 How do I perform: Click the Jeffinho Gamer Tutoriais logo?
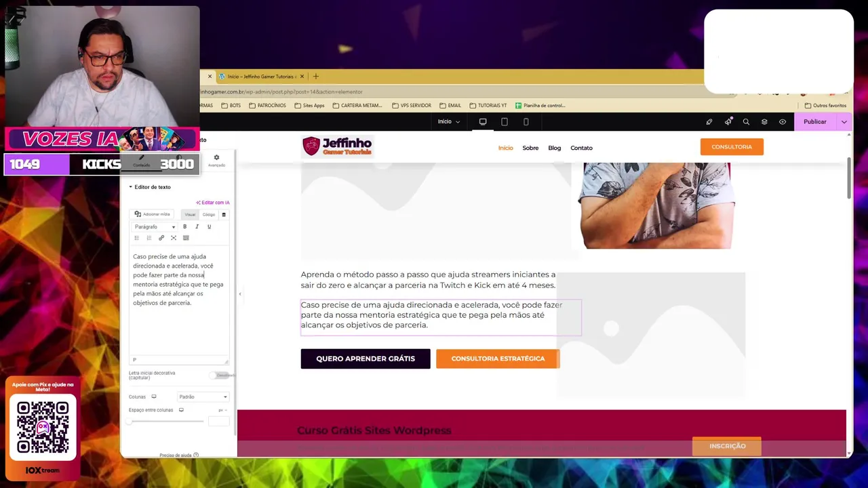pos(338,146)
